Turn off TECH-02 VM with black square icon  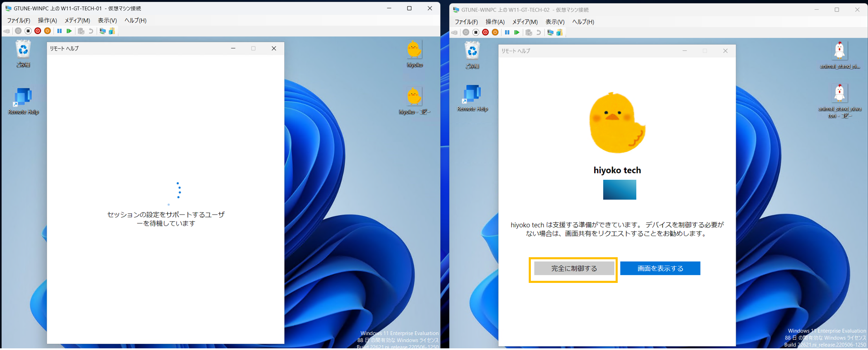[x=476, y=32]
